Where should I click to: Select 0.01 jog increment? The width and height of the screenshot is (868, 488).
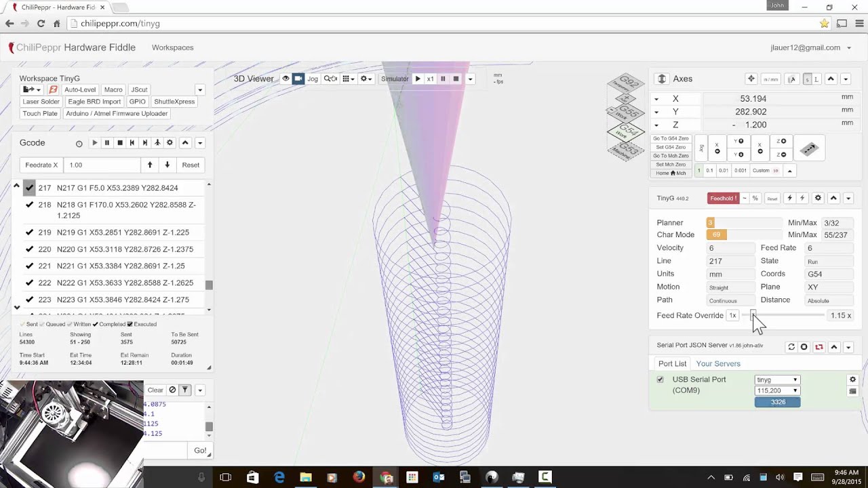pyautogui.click(x=724, y=171)
